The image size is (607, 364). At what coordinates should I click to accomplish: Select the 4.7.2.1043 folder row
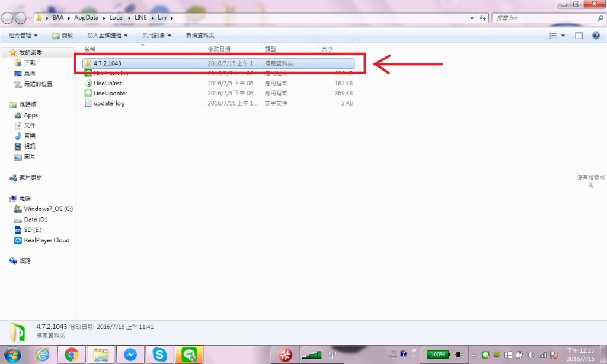tap(219, 63)
